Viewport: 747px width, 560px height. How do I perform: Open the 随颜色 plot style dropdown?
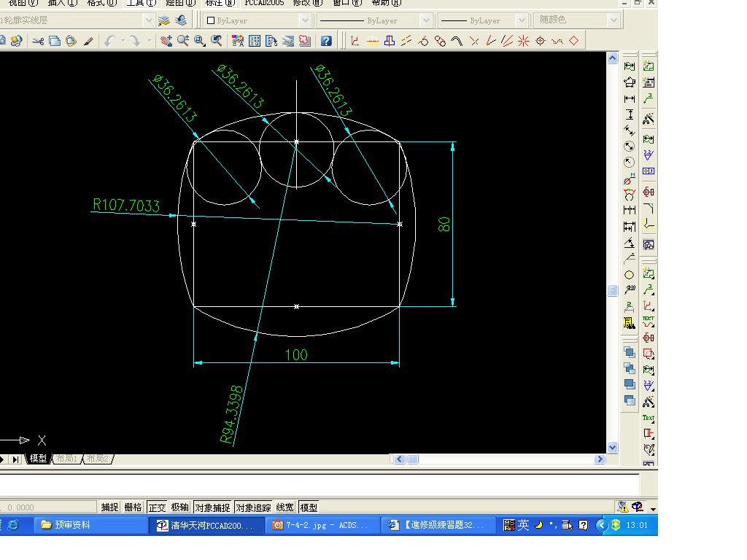tap(613, 20)
